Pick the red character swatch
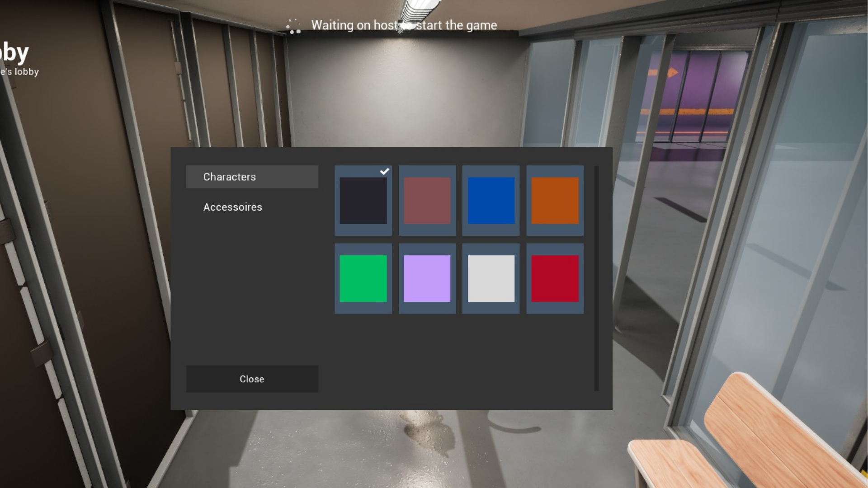 555,278
